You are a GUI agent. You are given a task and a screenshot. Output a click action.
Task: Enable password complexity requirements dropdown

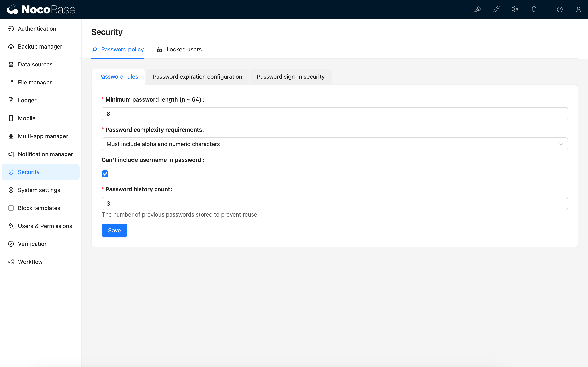coord(335,144)
